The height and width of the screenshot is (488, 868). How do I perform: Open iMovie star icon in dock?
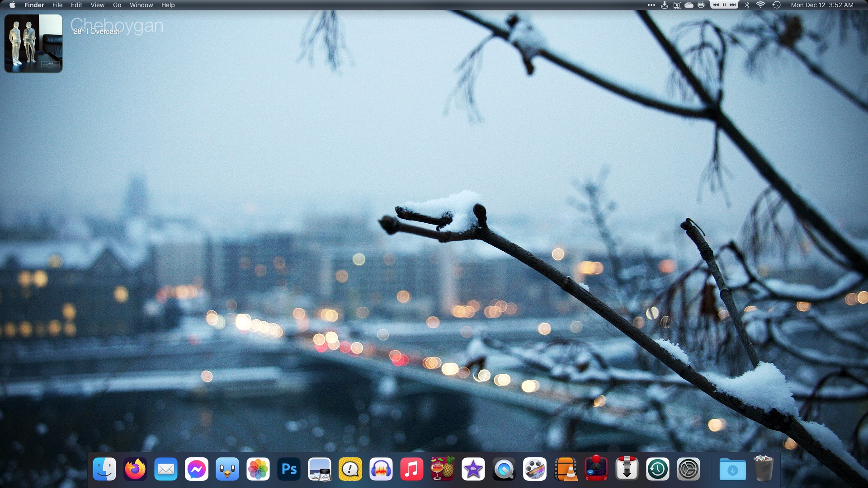[473, 469]
